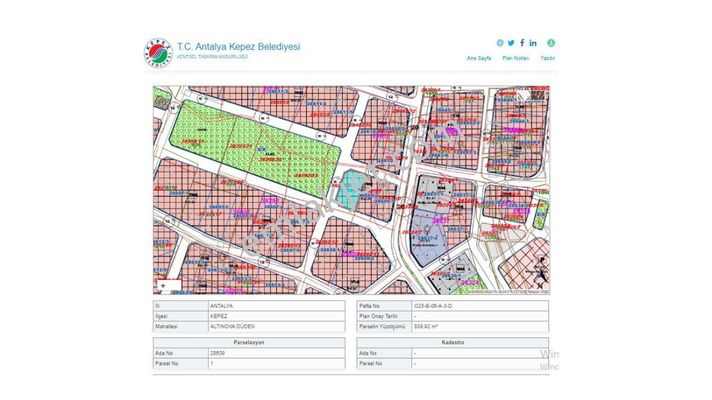Click the map zoom-in plus button
The height and width of the screenshot is (400, 712).
pyautogui.click(x=163, y=286)
